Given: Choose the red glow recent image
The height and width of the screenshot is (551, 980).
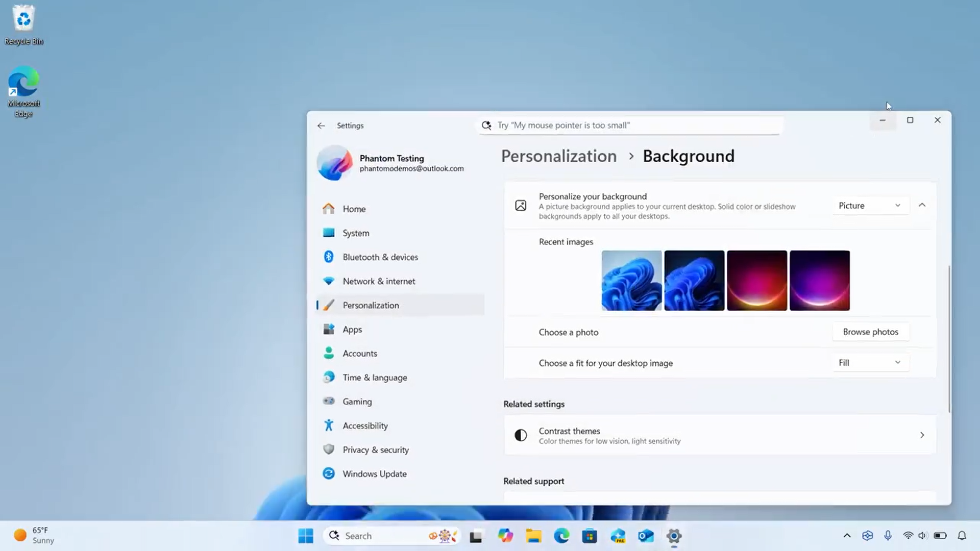Looking at the screenshot, I should tap(756, 281).
